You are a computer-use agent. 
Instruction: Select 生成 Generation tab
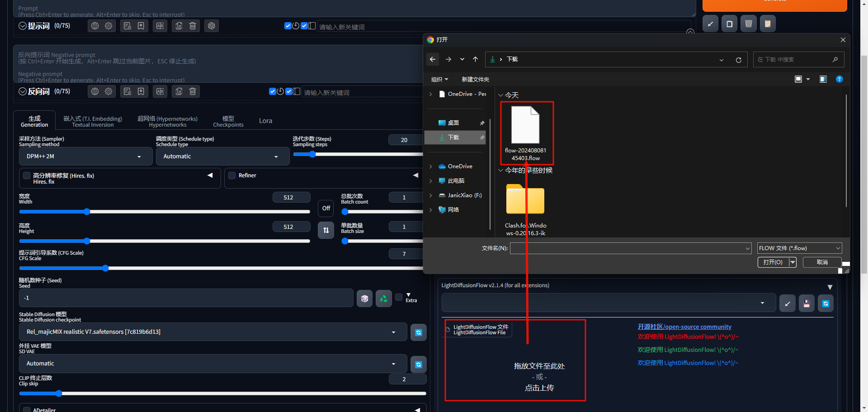tap(34, 121)
